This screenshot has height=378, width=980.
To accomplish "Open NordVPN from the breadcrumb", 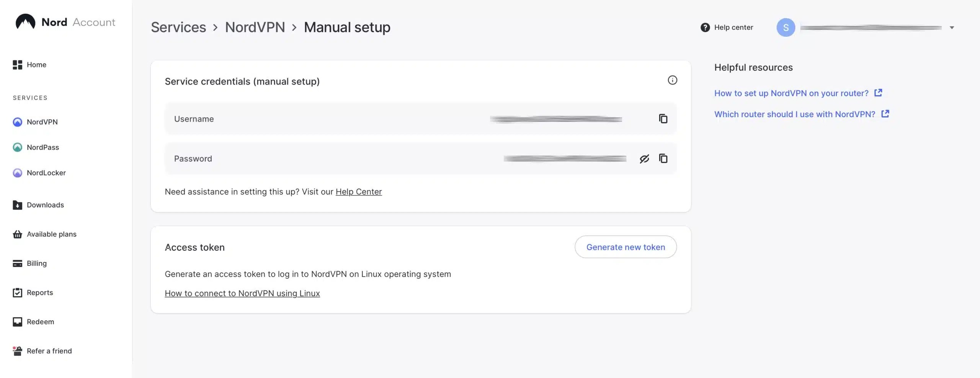I will coord(255,27).
